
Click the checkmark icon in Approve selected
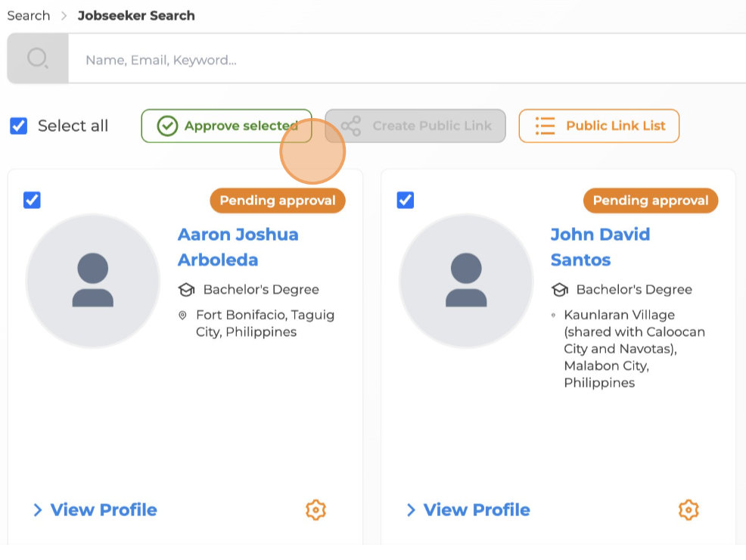pos(167,126)
